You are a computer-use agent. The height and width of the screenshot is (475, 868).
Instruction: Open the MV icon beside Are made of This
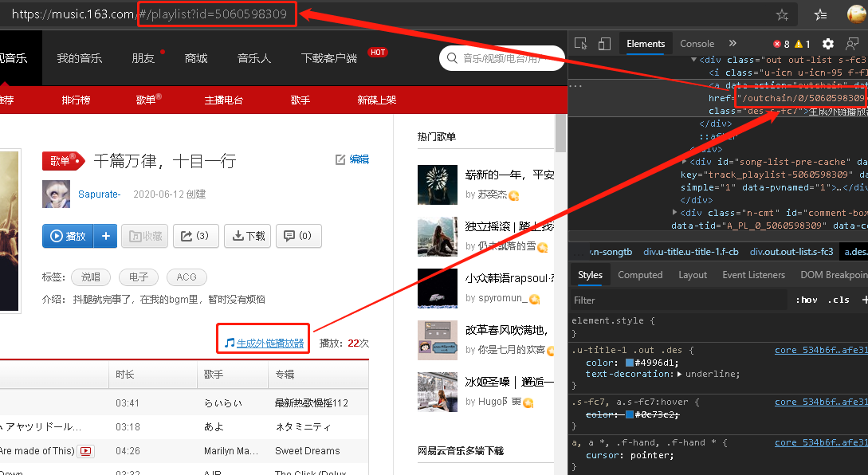pyautogui.click(x=86, y=451)
